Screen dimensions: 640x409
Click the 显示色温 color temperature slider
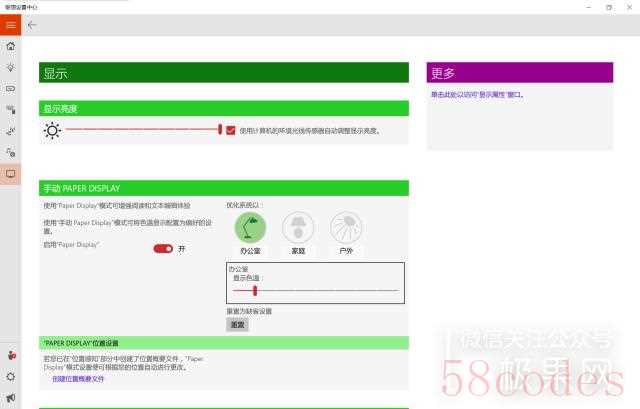pyautogui.click(x=315, y=290)
